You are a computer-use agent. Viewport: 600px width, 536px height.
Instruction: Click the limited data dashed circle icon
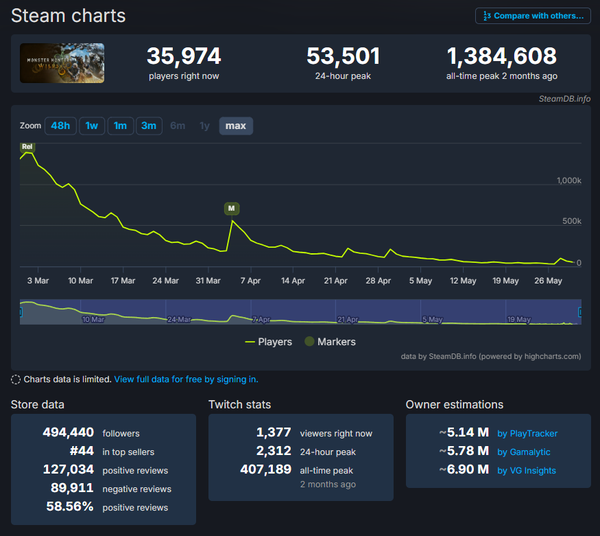point(16,380)
